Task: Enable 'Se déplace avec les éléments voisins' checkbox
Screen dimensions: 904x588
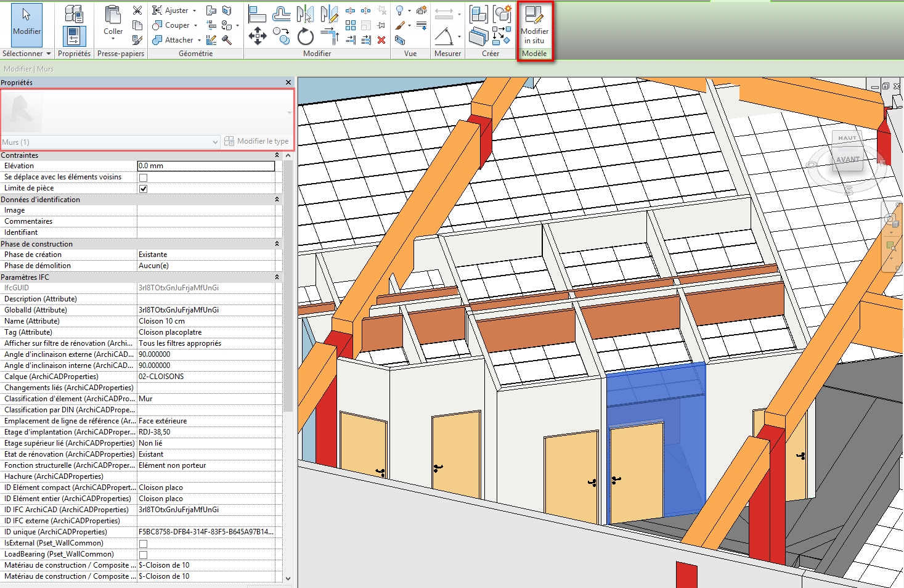Action: [x=144, y=178]
